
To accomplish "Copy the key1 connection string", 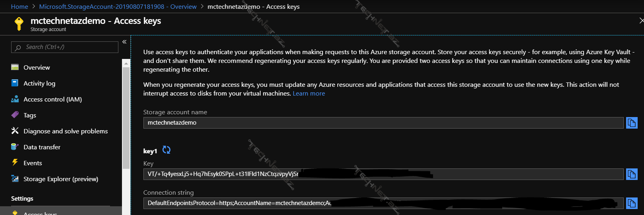I will (x=631, y=203).
